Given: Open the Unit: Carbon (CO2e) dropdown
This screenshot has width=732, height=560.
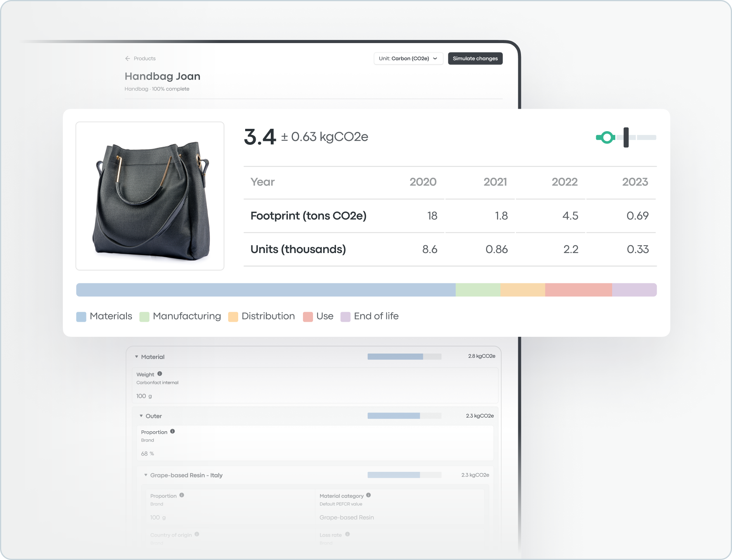Looking at the screenshot, I should pyautogui.click(x=408, y=58).
